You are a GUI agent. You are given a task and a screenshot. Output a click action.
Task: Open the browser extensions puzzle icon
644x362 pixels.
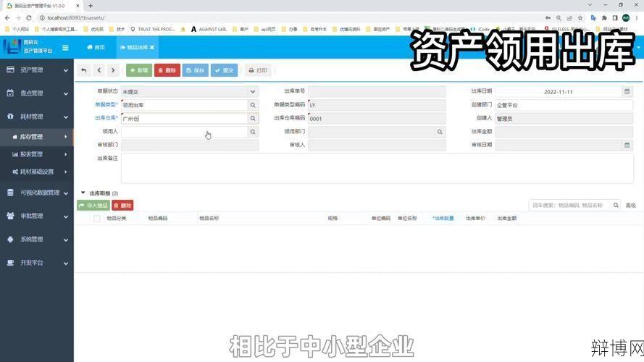pos(604,18)
